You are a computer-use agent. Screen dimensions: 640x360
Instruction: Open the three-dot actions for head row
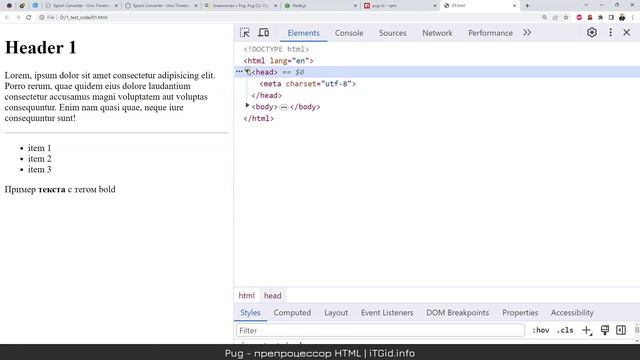pos(239,72)
